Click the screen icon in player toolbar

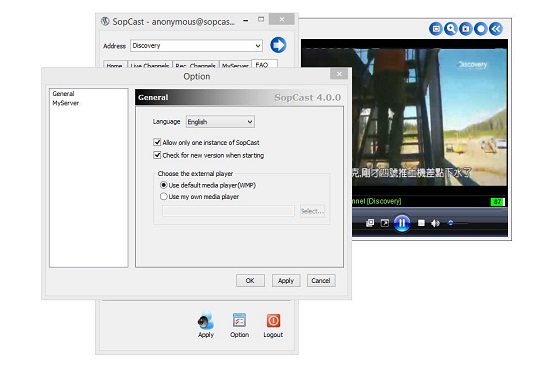[x=436, y=29]
